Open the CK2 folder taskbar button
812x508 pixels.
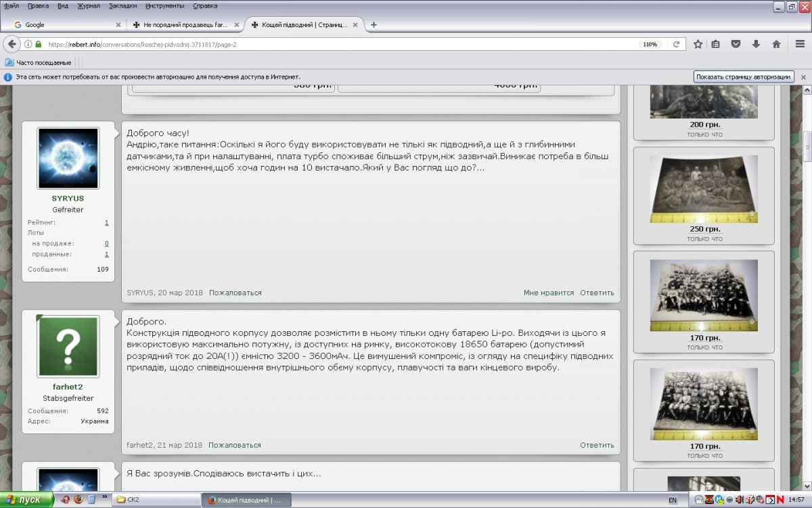point(156,500)
